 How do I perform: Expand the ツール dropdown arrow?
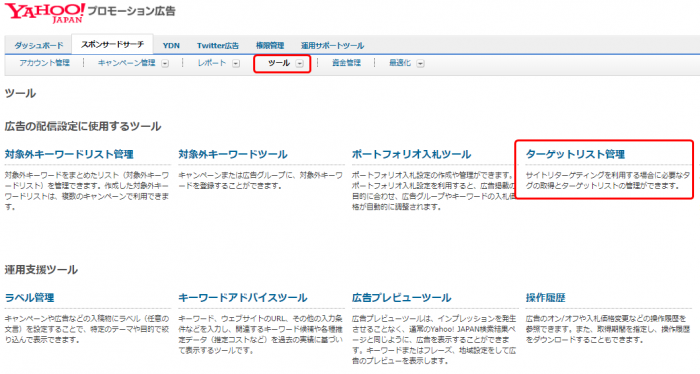click(x=300, y=63)
